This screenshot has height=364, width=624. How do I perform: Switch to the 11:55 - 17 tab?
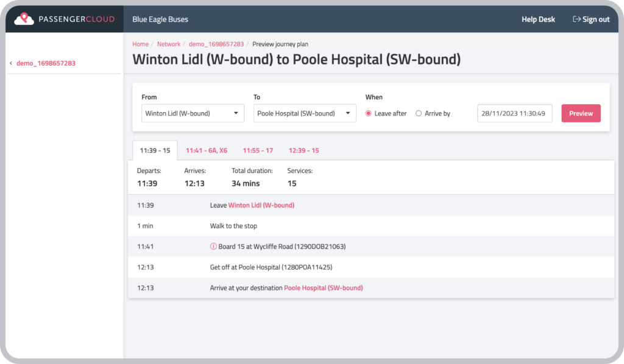(x=258, y=150)
